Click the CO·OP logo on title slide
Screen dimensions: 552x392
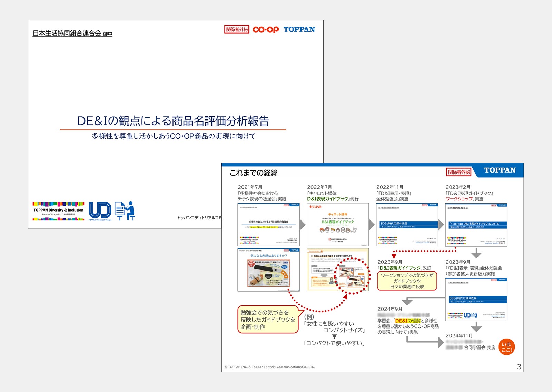pyautogui.click(x=266, y=30)
